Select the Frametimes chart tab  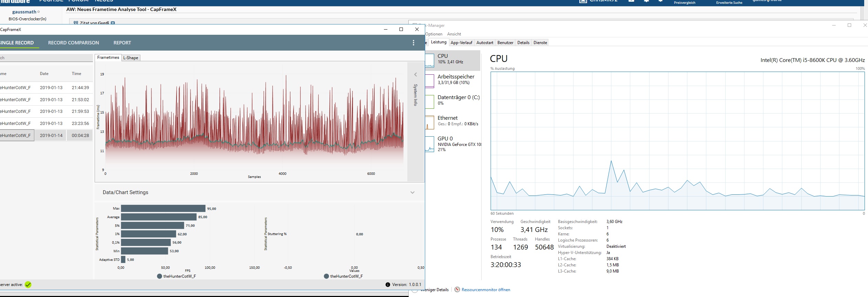(x=108, y=57)
